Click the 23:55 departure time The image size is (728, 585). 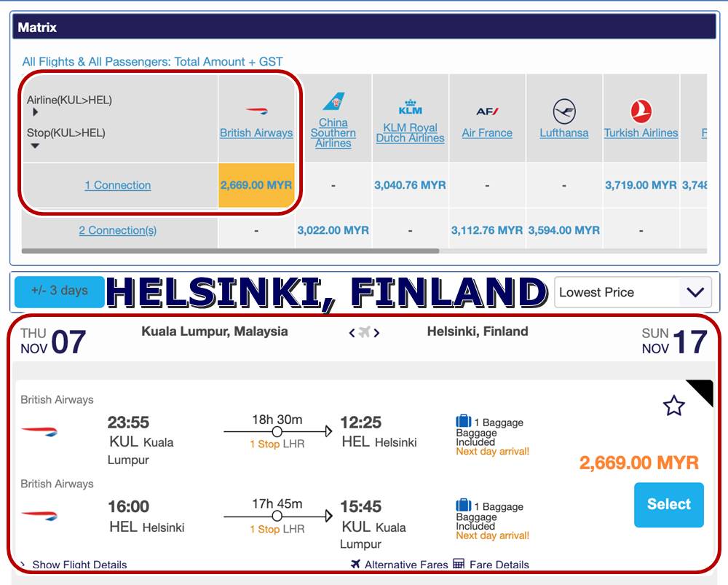[128, 423]
